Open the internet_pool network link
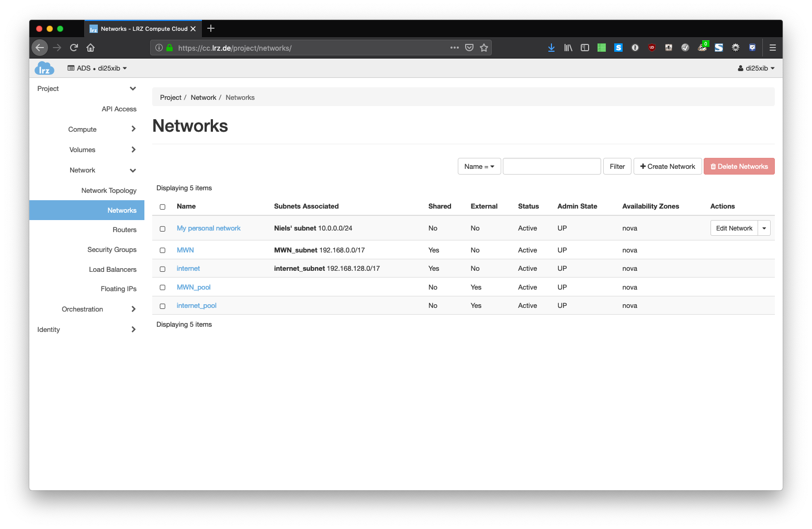 196,306
